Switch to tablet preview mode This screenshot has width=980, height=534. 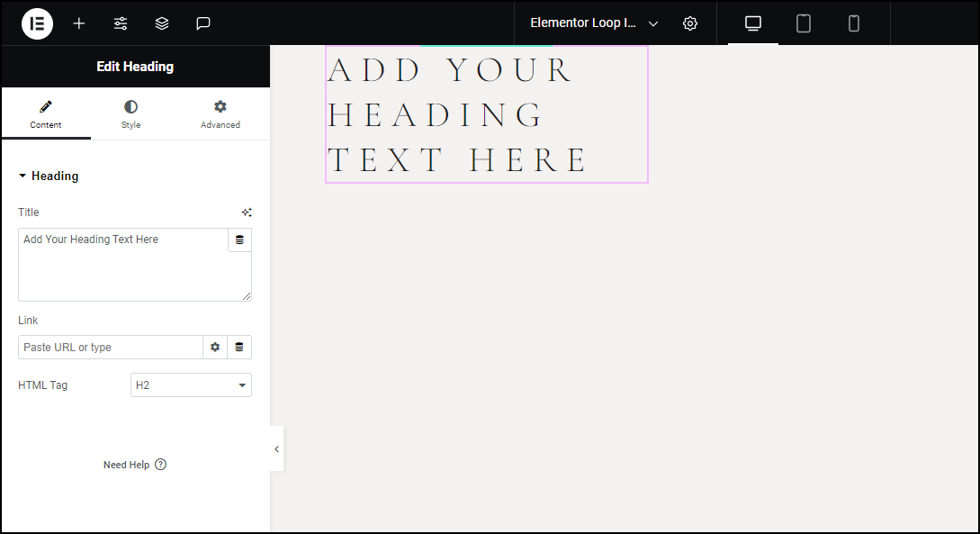(x=803, y=23)
